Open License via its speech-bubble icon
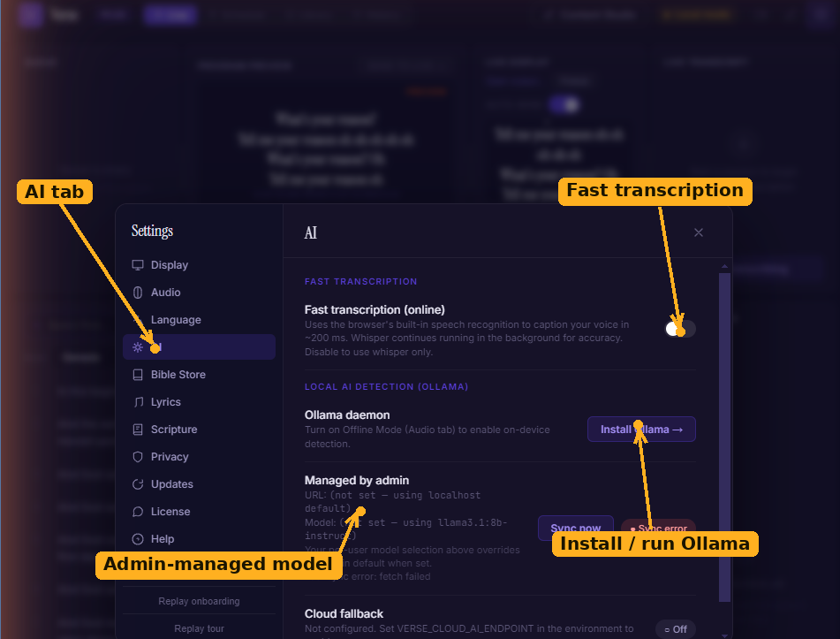840x639 pixels. click(x=138, y=512)
